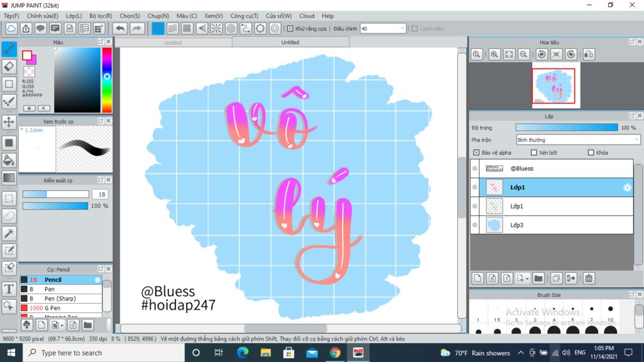Click zoom in magnifier in the navigator
The image size is (644, 362).
tap(494, 54)
